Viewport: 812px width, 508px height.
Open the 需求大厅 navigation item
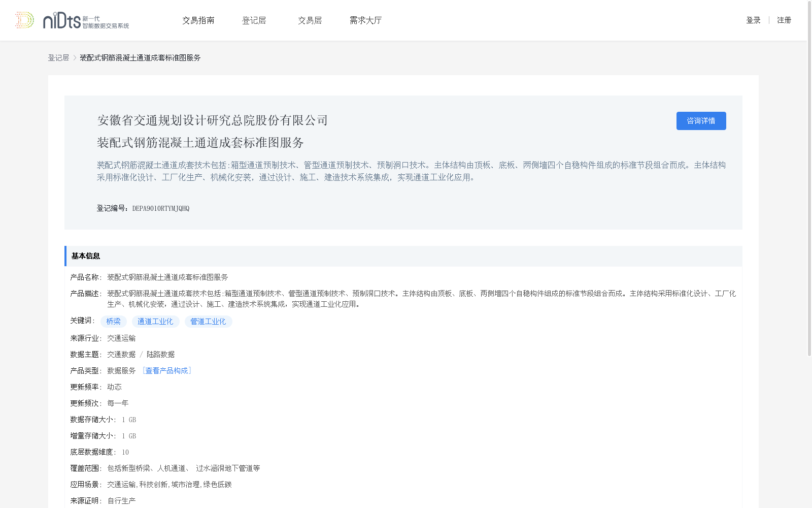coord(365,20)
